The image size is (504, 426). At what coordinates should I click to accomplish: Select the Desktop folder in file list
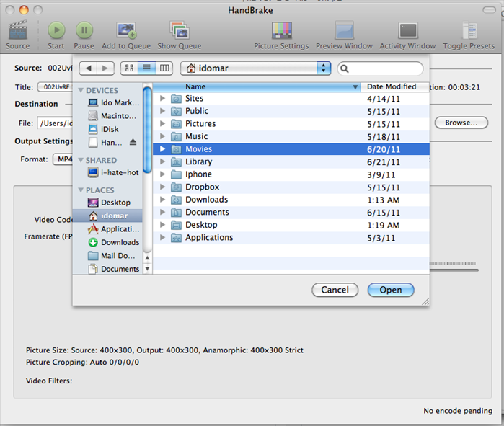(291, 225)
